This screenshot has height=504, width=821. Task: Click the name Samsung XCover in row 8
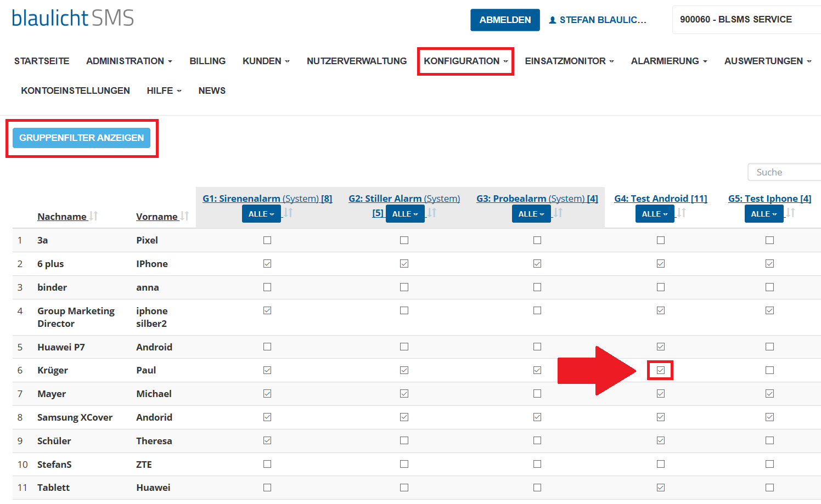point(75,417)
